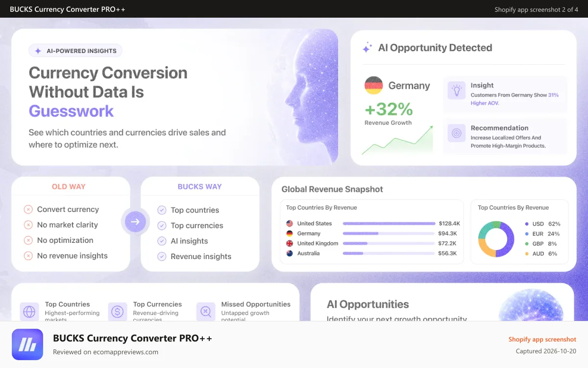The image size is (588, 368).
Task: Click the '$94.3K' revenue value
Action: [x=448, y=234]
